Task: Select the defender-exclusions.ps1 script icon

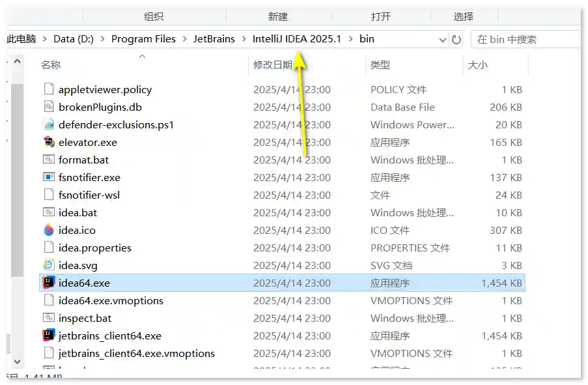Action: click(49, 124)
